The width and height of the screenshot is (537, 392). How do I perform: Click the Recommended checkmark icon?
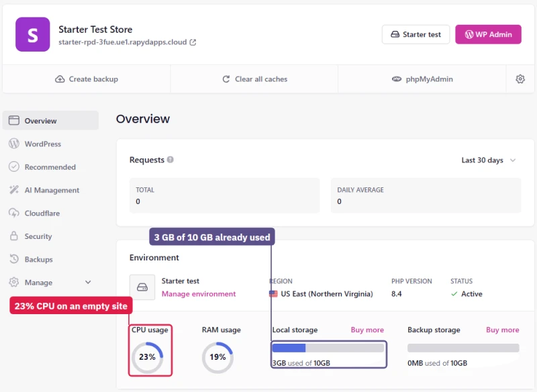pos(14,166)
